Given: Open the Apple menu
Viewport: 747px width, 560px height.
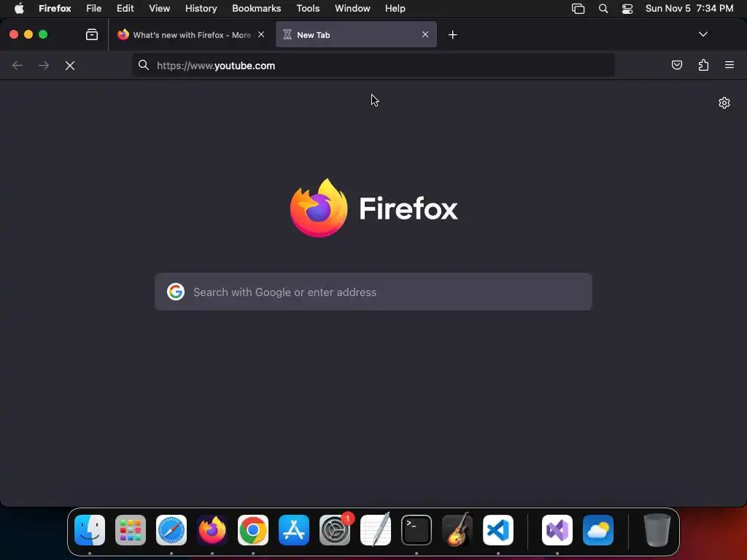Looking at the screenshot, I should [x=19, y=8].
